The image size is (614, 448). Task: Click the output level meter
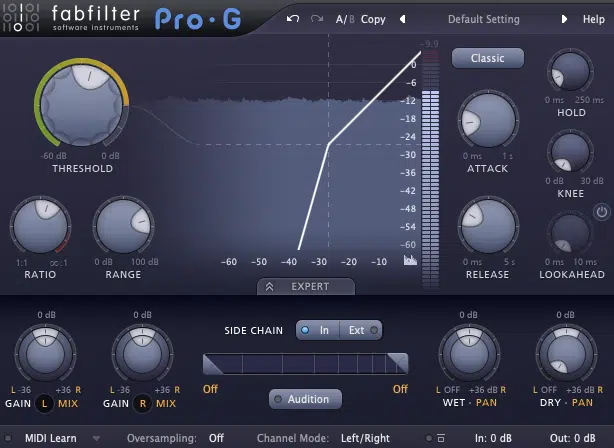tap(430, 169)
